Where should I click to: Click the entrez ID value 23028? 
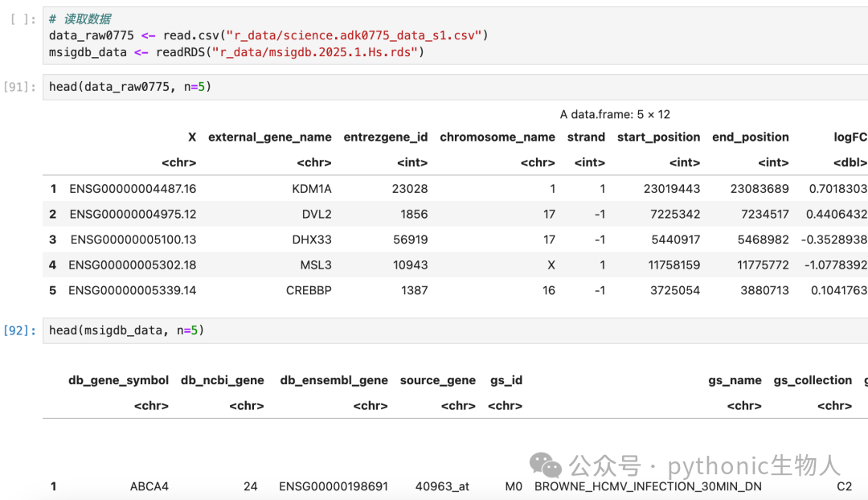click(x=410, y=189)
